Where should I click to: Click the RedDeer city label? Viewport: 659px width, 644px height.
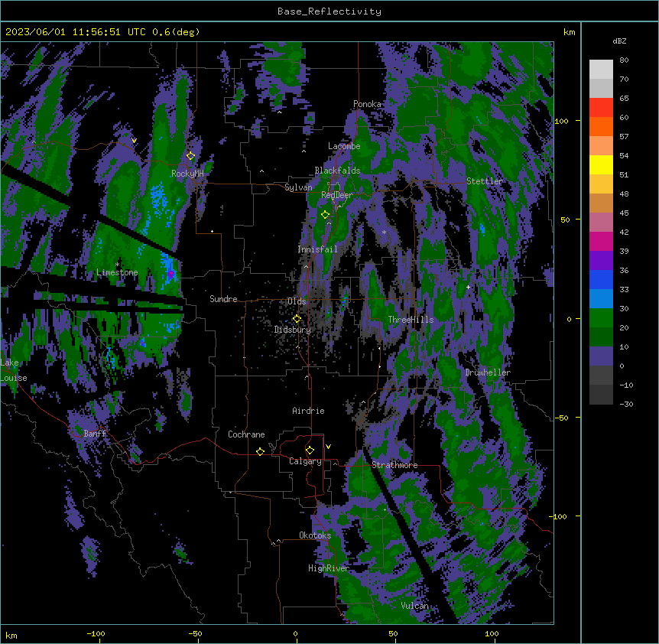[337, 195]
